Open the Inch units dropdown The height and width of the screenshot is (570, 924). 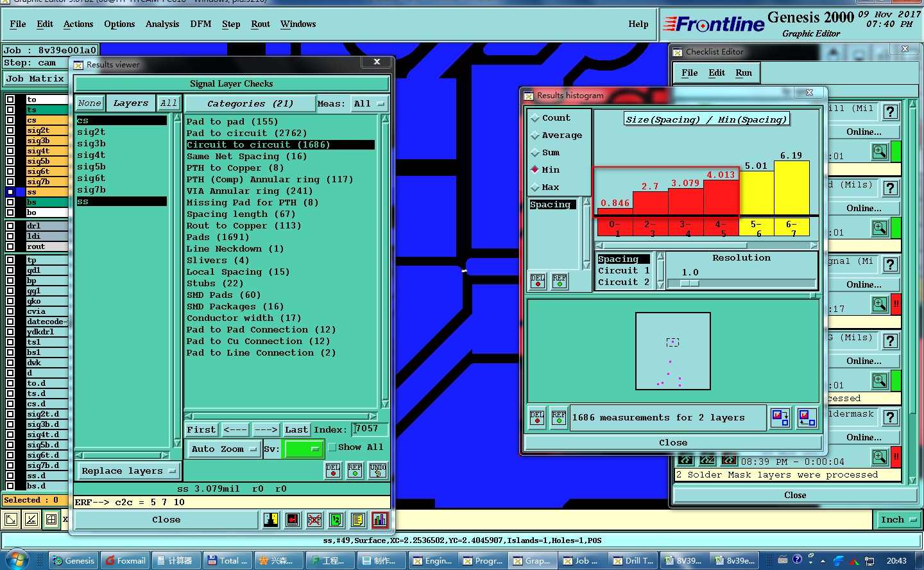pos(898,520)
